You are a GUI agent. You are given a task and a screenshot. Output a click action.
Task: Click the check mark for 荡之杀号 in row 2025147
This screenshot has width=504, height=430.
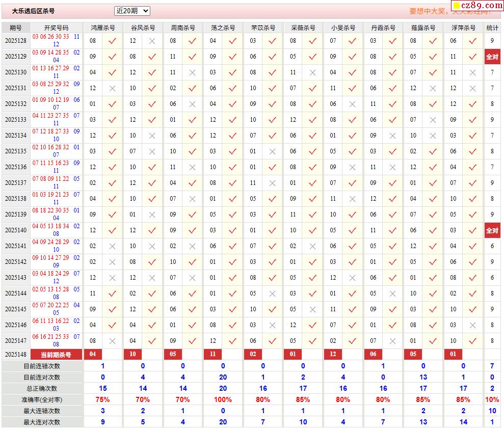point(232,341)
